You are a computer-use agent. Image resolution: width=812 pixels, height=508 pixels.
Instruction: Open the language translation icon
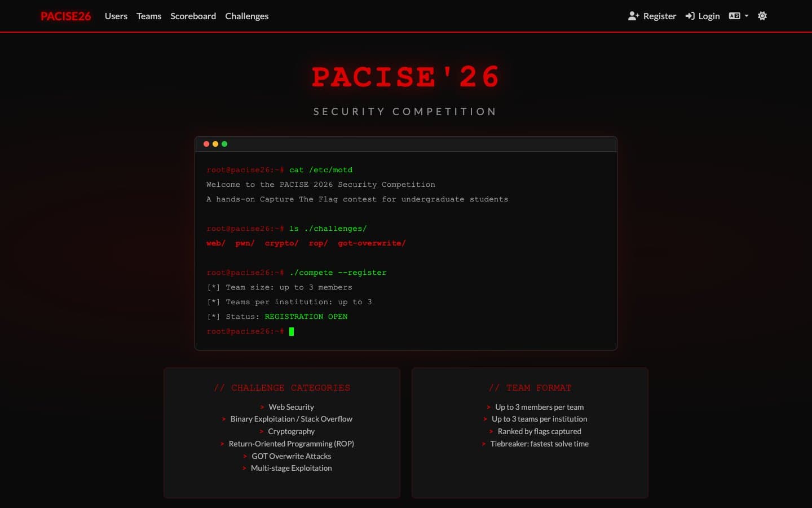tap(734, 16)
